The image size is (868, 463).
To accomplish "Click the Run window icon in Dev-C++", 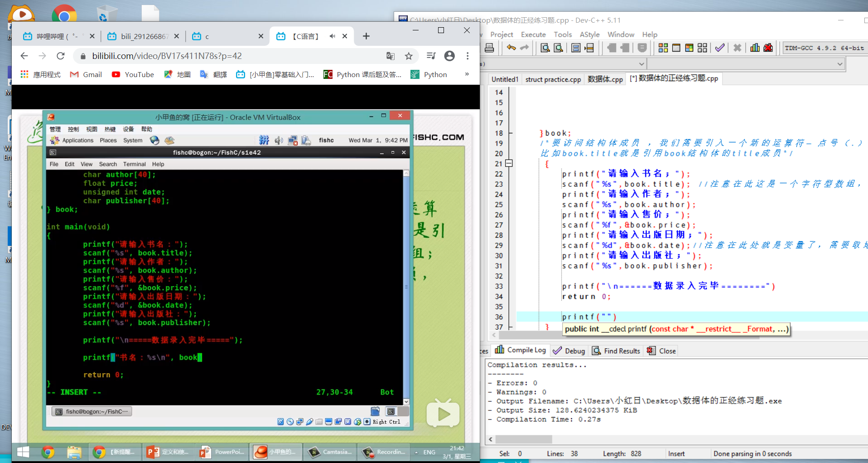I will [x=676, y=48].
